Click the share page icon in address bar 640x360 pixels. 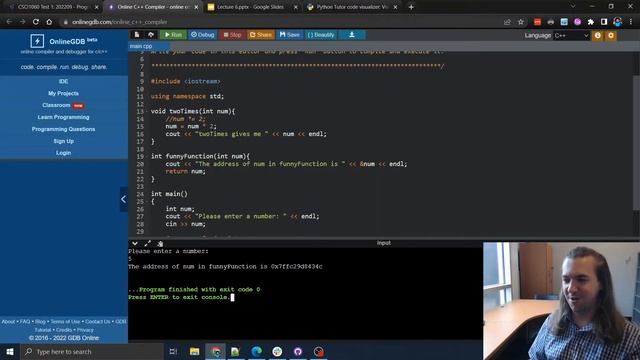(507, 22)
